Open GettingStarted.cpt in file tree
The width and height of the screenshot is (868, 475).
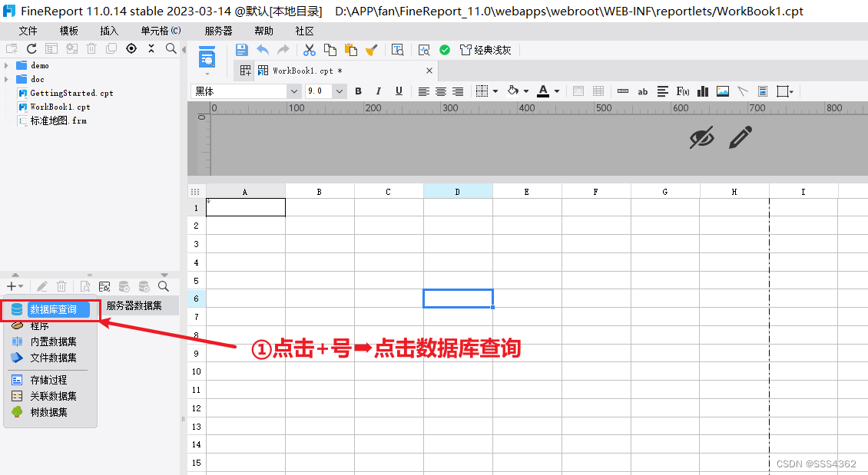click(x=71, y=93)
